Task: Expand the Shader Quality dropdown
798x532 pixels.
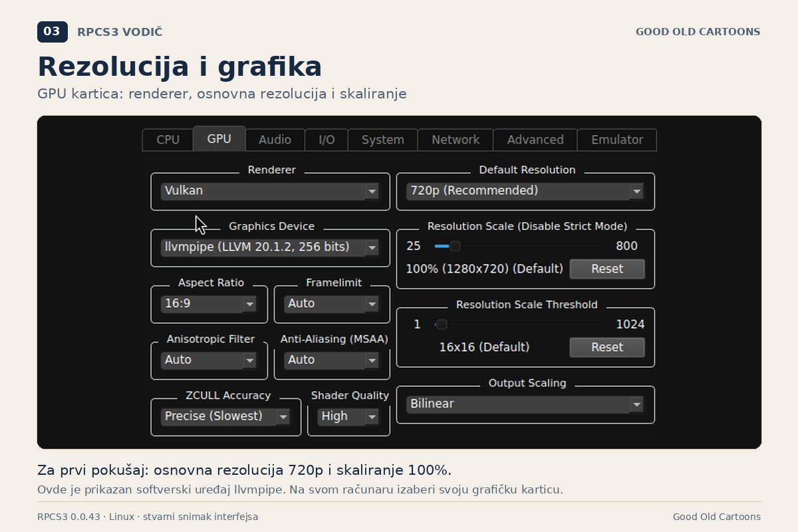Action: (x=348, y=417)
